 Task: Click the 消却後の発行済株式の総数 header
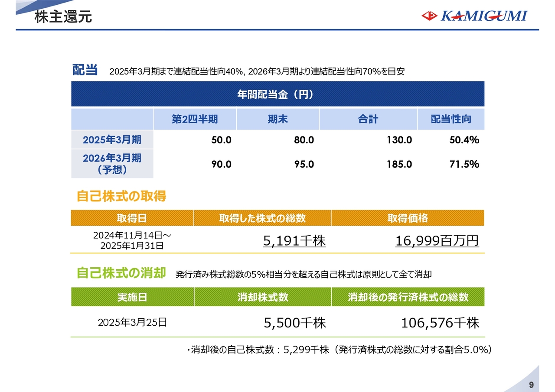coord(408,297)
